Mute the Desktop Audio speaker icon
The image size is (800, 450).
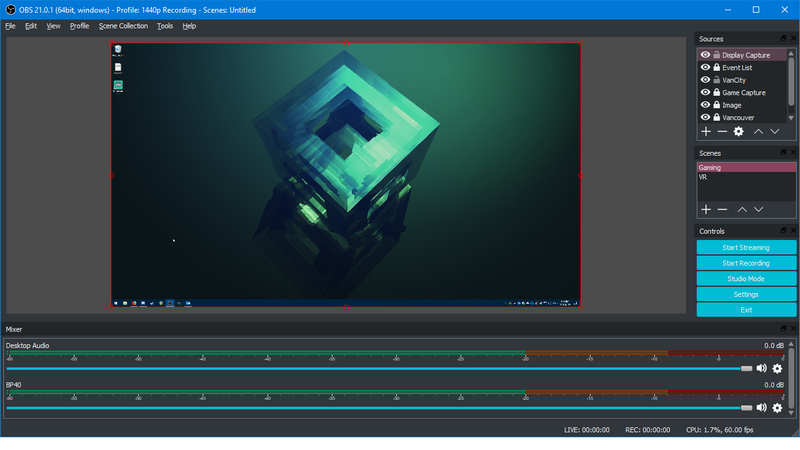click(x=761, y=368)
